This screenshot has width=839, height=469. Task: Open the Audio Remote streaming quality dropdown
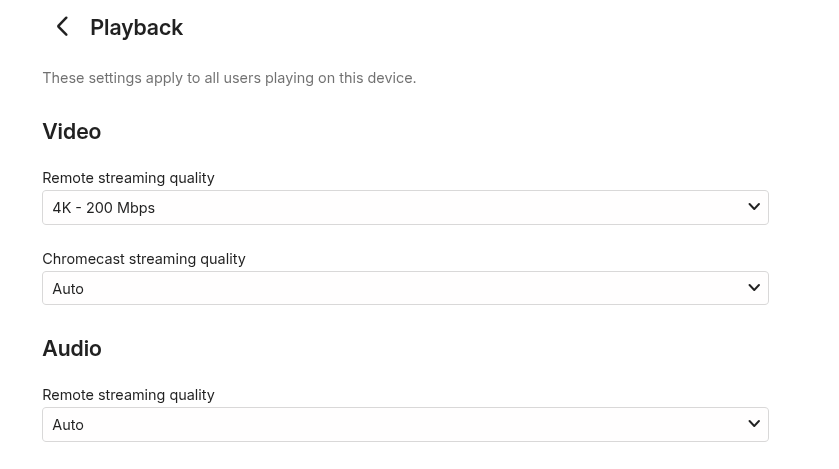(404, 424)
